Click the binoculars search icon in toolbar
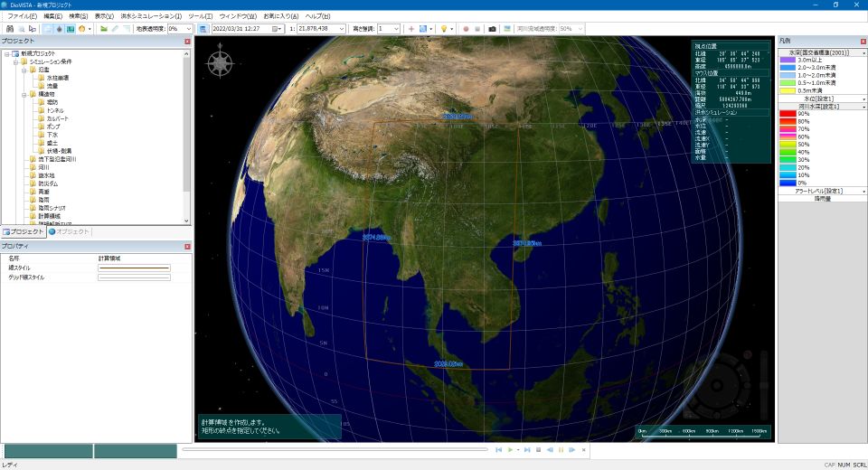This screenshot has width=868, height=470. (9, 29)
